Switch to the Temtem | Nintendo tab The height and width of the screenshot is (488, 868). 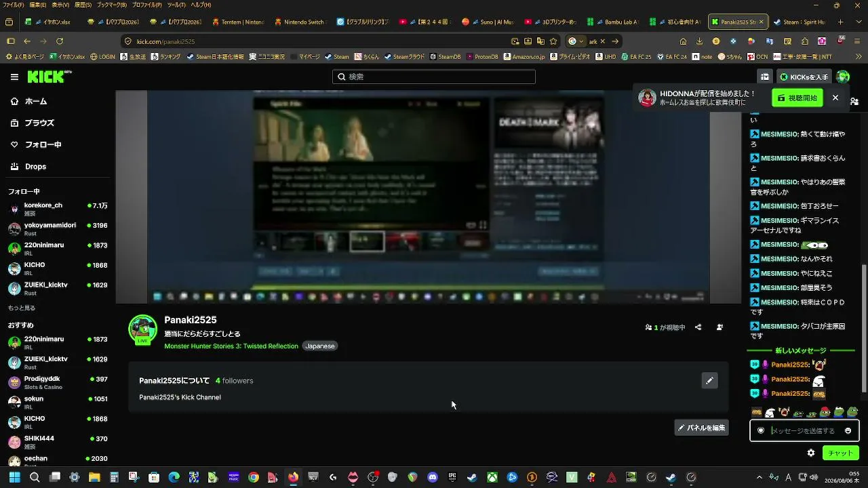click(238, 22)
